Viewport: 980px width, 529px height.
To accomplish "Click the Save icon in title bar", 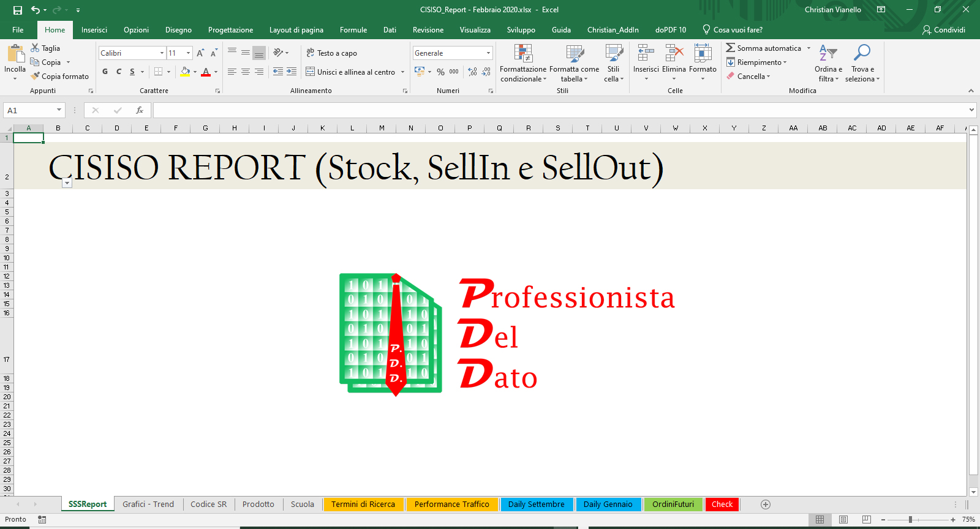I will 18,10.
